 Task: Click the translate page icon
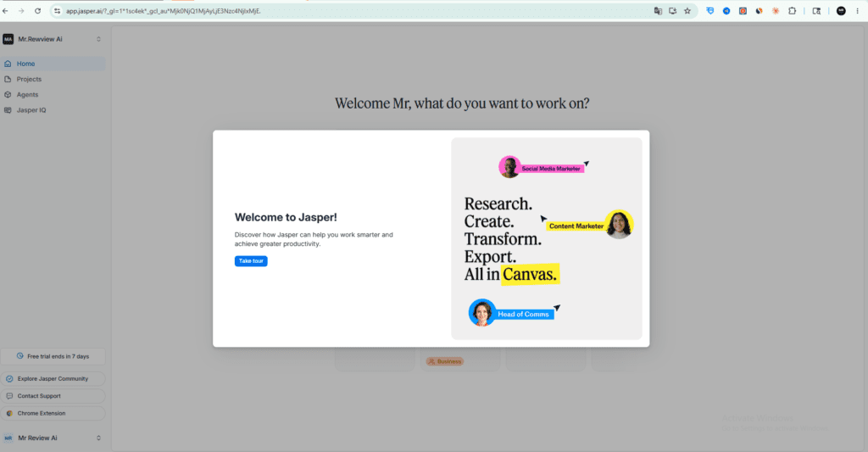[x=658, y=10]
